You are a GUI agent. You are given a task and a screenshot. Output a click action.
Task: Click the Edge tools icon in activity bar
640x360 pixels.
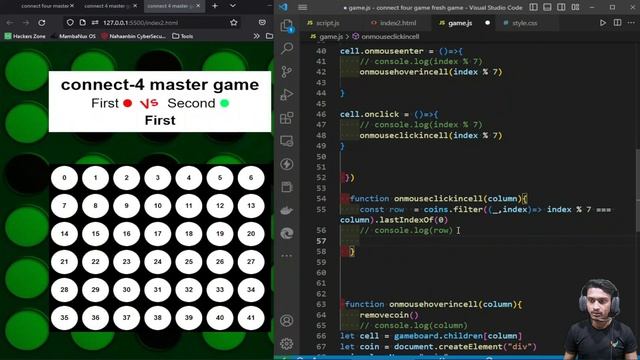coord(287,233)
